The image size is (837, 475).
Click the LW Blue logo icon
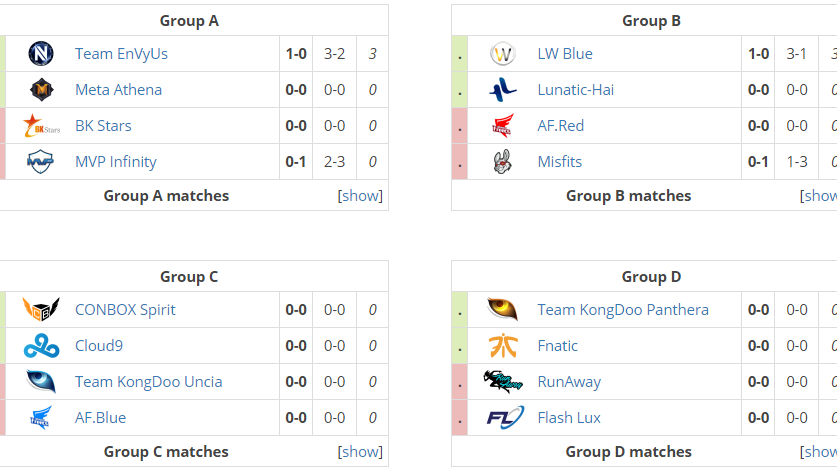503,54
